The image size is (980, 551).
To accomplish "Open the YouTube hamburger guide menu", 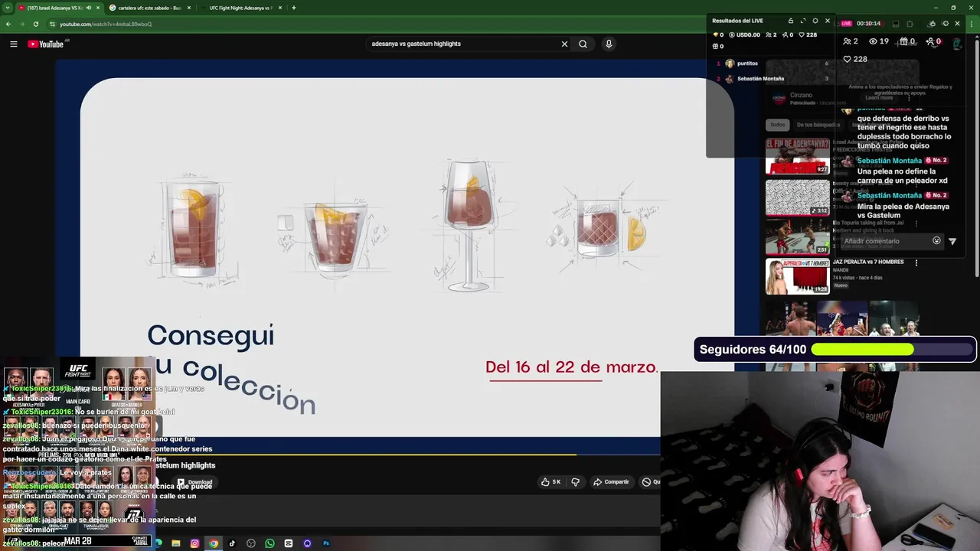I will [x=13, y=44].
